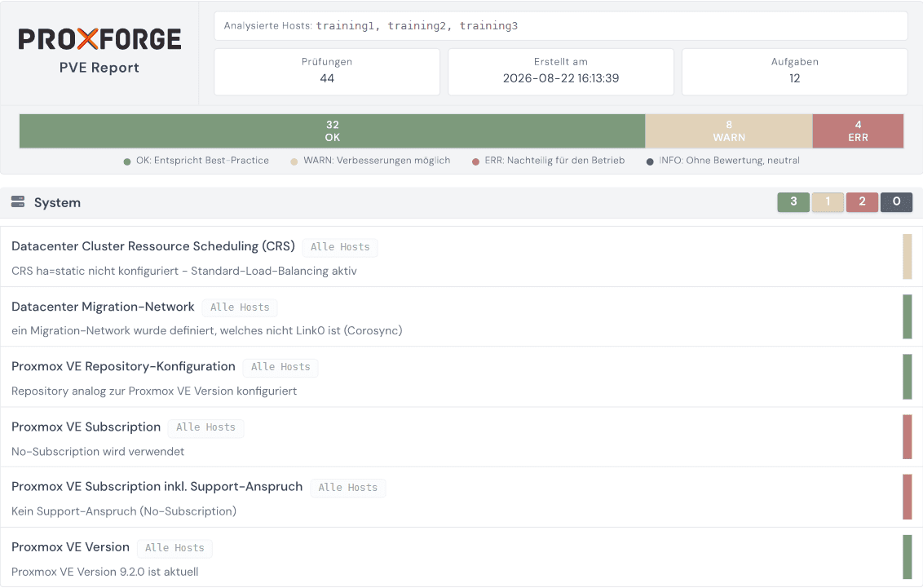923x588 pixels.
Task: Select the 32 OK bar segment
Action: [332, 130]
